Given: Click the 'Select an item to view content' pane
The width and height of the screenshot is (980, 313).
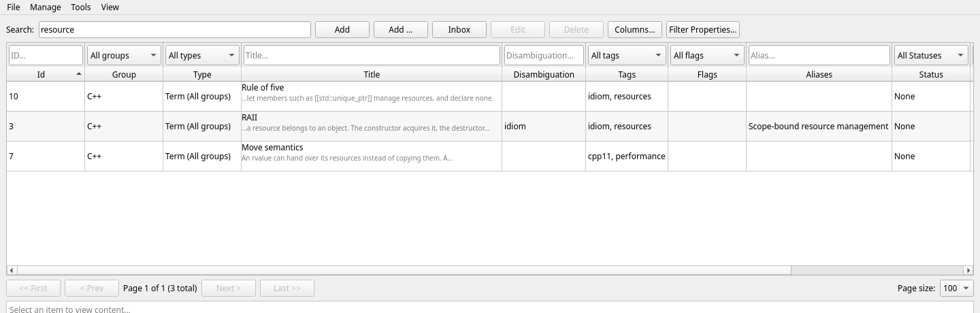Looking at the screenshot, I should coord(489,308).
